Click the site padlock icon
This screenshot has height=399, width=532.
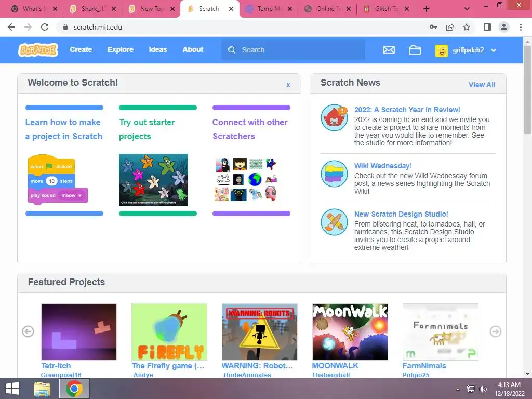(x=65, y=27)
